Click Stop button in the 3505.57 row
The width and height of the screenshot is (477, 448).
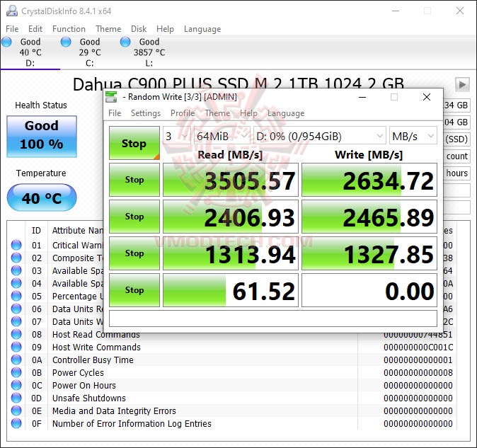(134, 180)
